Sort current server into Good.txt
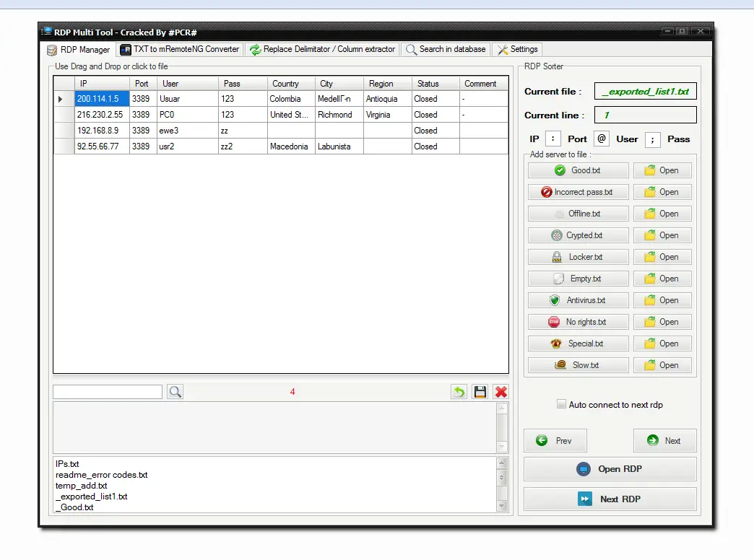The image size is (754, 560). click(x=578, y=170)
